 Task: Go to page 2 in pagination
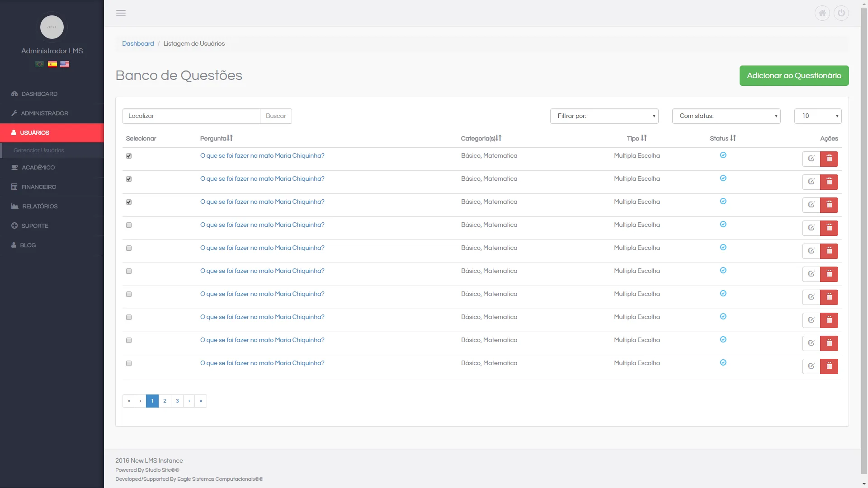[165, 401]
